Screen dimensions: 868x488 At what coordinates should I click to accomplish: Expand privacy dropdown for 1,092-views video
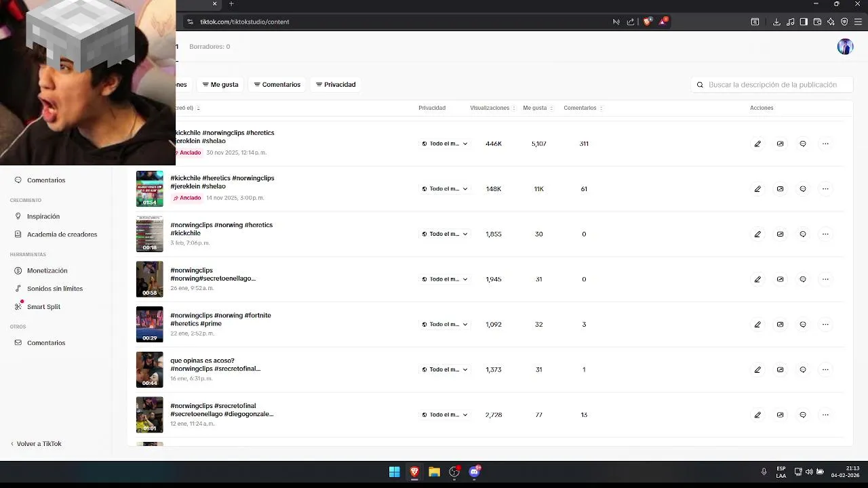(444, 325)
